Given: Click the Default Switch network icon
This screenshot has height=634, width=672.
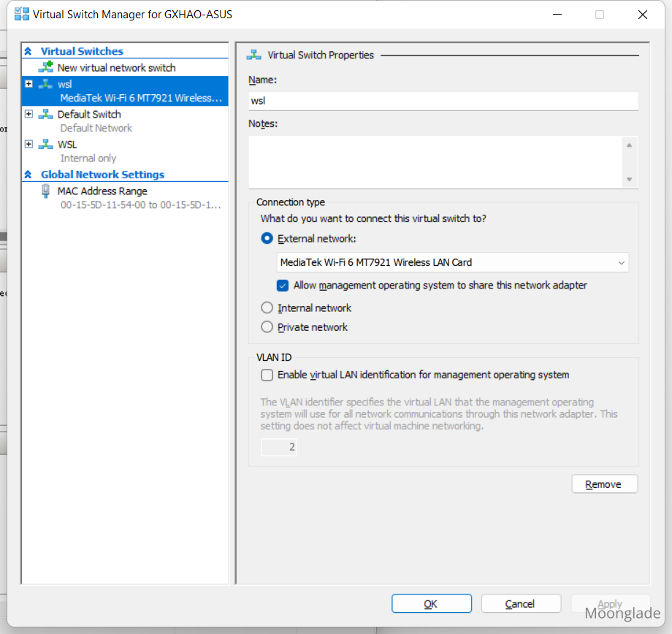Looking at the screenshot, I should [x=46, y=114].
